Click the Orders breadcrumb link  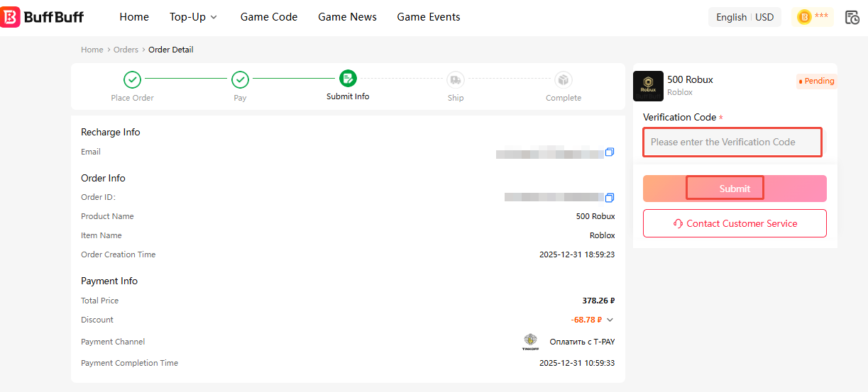click(x=126, y=50)
